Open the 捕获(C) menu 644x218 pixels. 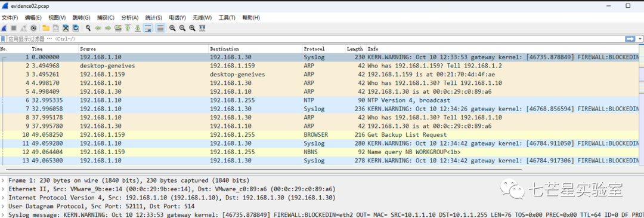point(106,18)
